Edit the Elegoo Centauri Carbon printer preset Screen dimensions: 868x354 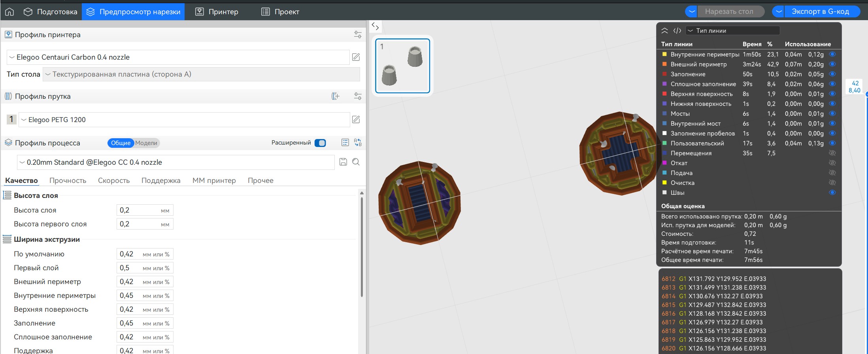tap(356, 57)
